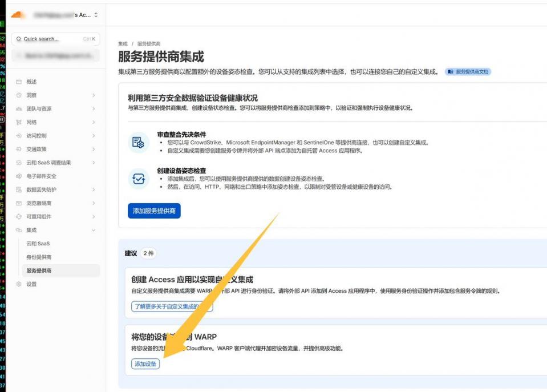
Task: Expand the 团队与资源 section chevron
Action: (94, 109)
